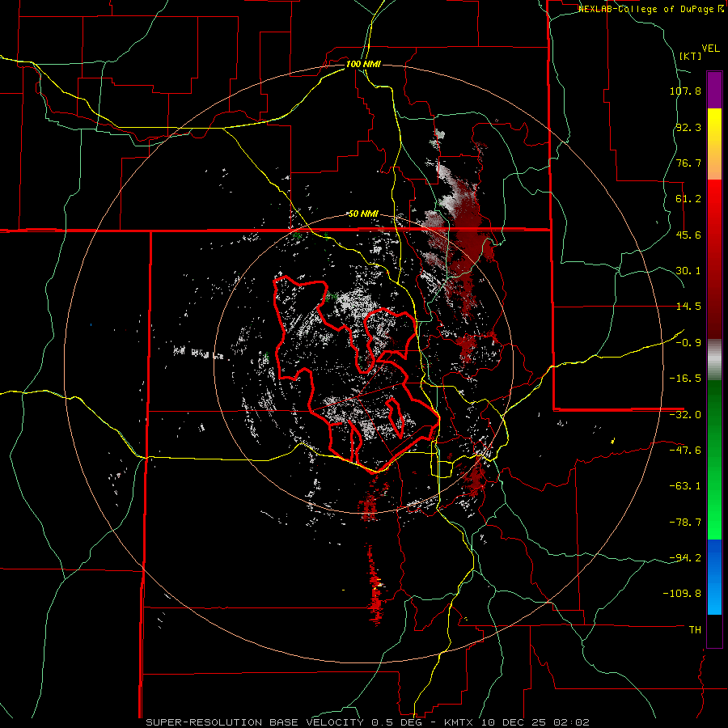
Task: Click the 100 NMI range ring label
Action: 363,64
